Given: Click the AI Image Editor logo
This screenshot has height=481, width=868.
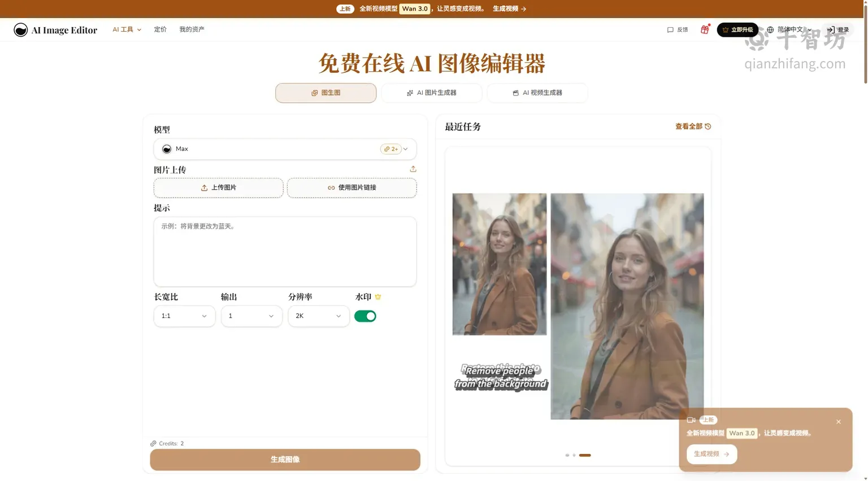Looking at the screenshot, I should click(55, 30).
